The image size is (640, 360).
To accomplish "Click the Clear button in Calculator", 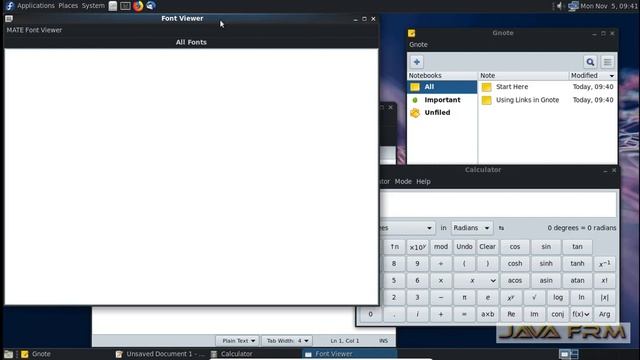I will (487, 247).
